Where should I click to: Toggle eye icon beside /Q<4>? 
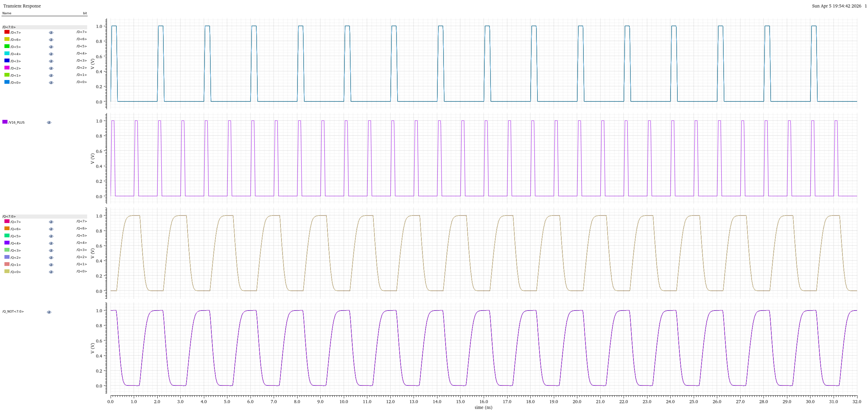click(x=51, y=243)
